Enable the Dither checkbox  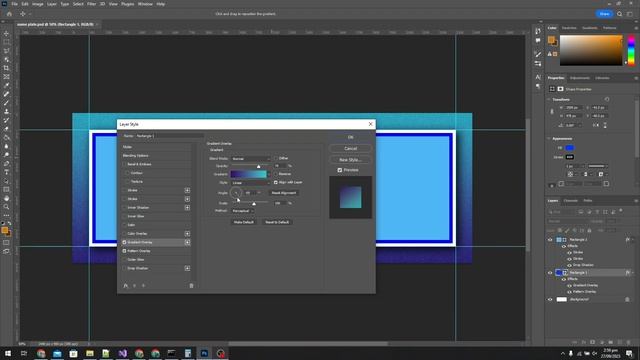[x=276, y=158]
